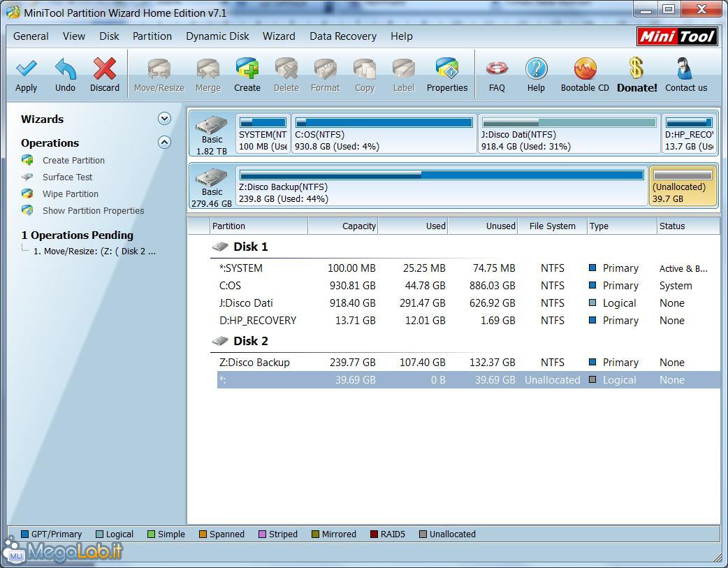
Task: Select pending operation 1. Move/Resize
Action: [94, 252]
